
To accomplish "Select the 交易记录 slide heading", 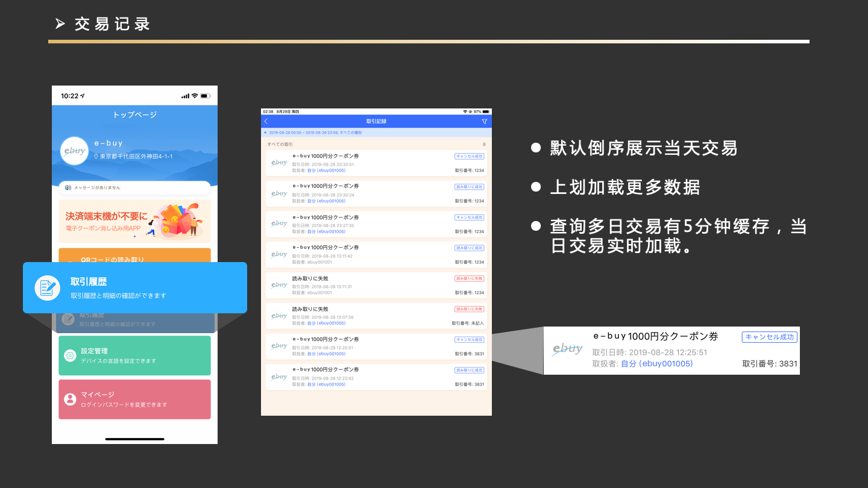I will coord(112,24).
